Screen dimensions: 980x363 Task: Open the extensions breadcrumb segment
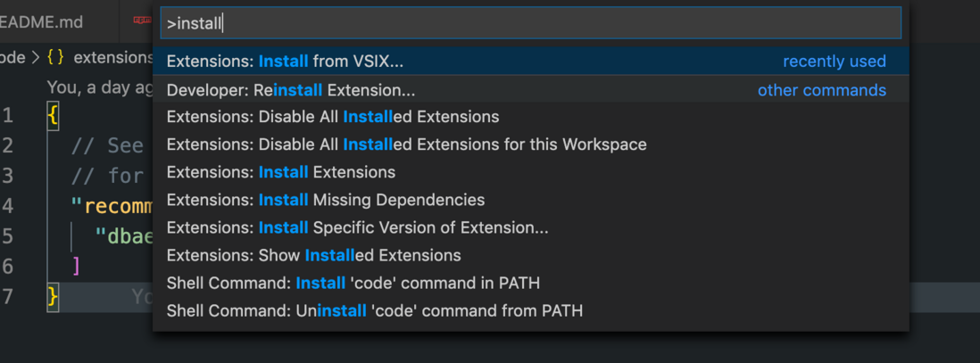click(113, 57)
